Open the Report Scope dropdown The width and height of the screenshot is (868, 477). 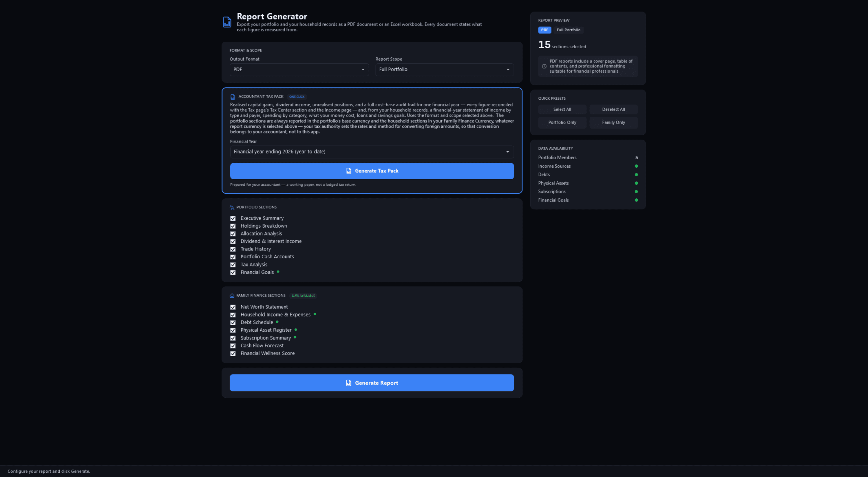click(x=445, y=70)
